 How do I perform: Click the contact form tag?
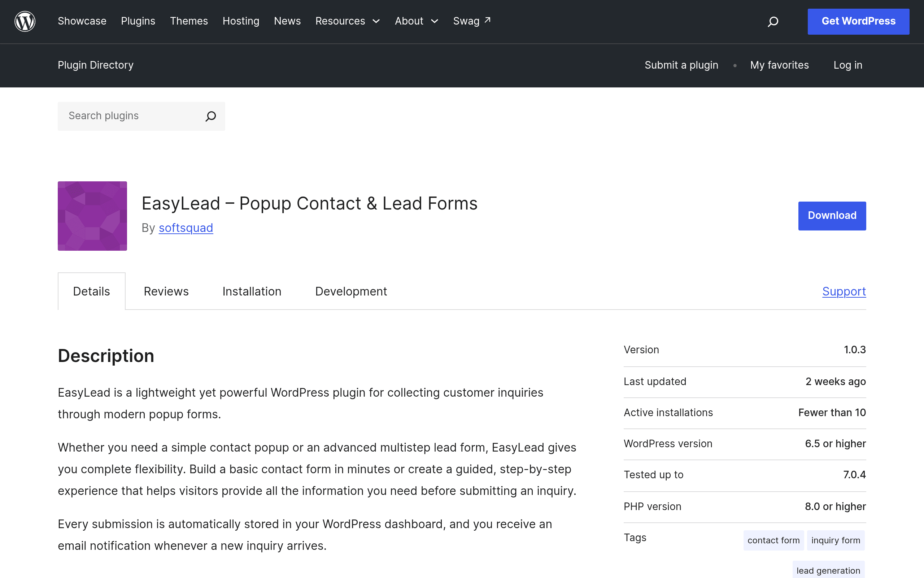click(773, 540)
